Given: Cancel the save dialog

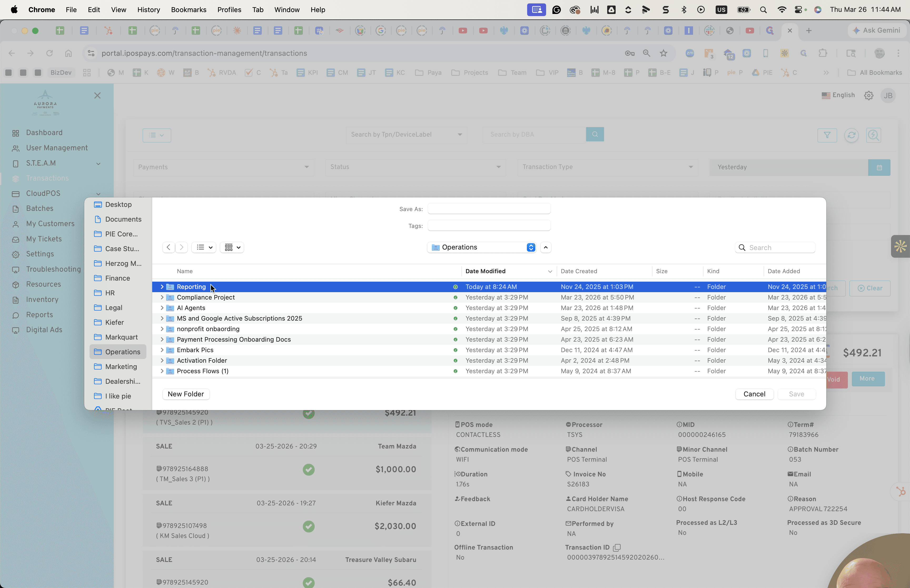Looking at the screenshot, I should click(x=754, y=394).
